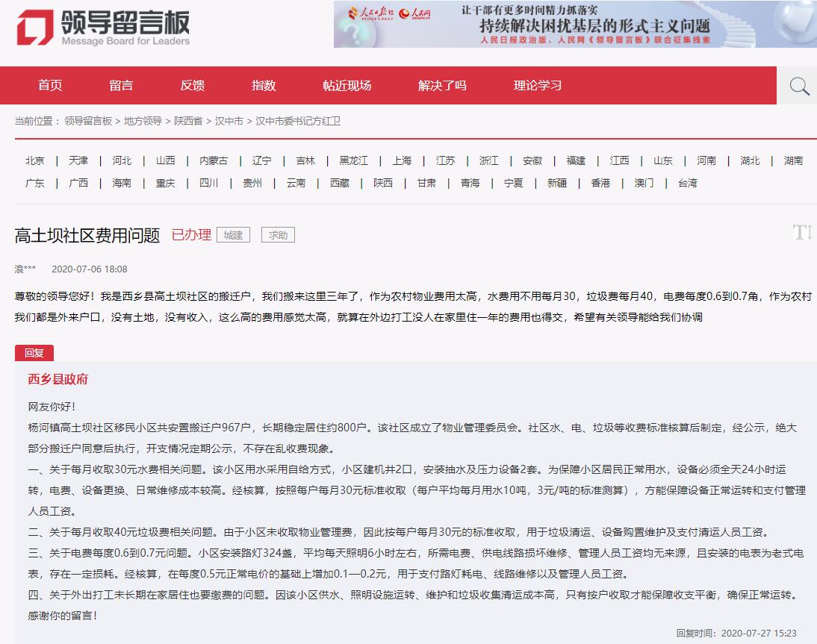
Task: Click the 回复 tab label
Action: [x=34, y=353]
